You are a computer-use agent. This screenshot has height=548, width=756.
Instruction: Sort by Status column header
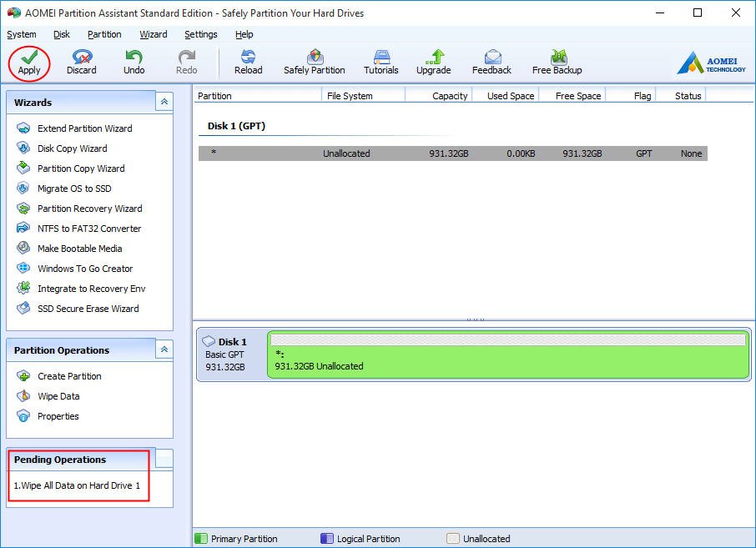pyautogui.click(x=681, y=95)
